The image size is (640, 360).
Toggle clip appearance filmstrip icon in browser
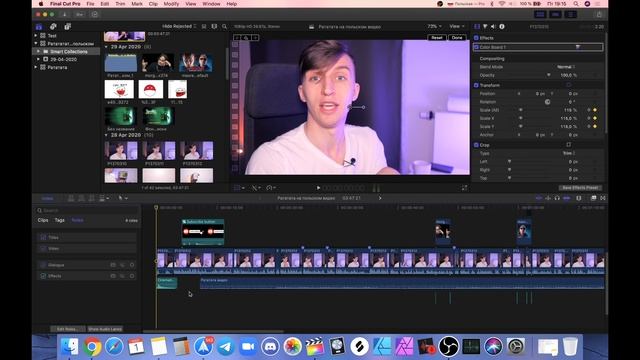point(214,27)
